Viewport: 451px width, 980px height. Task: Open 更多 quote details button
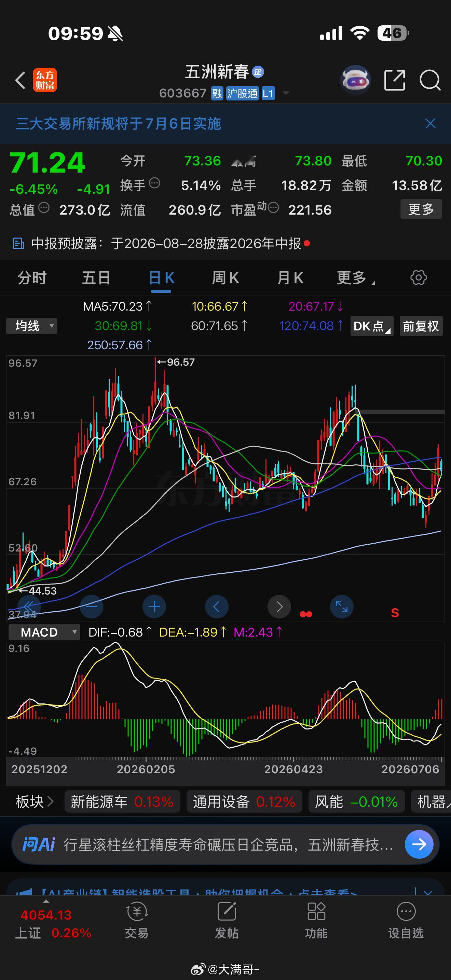point(421,209)
